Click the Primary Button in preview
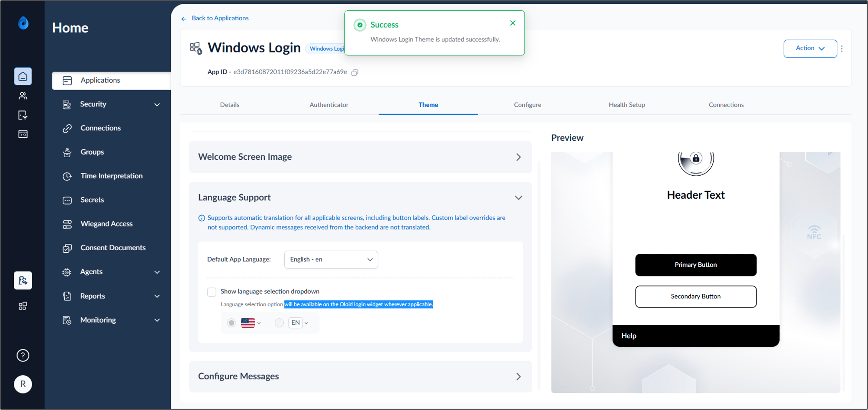Screen dimensions: 868x410 tap(696, 265)
